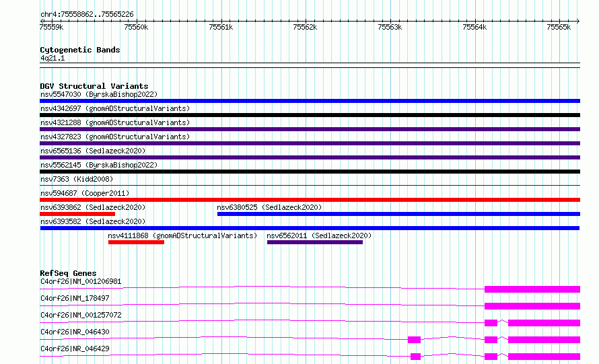Click the NM_178497 magenta exon block

(x=532, y=306)
